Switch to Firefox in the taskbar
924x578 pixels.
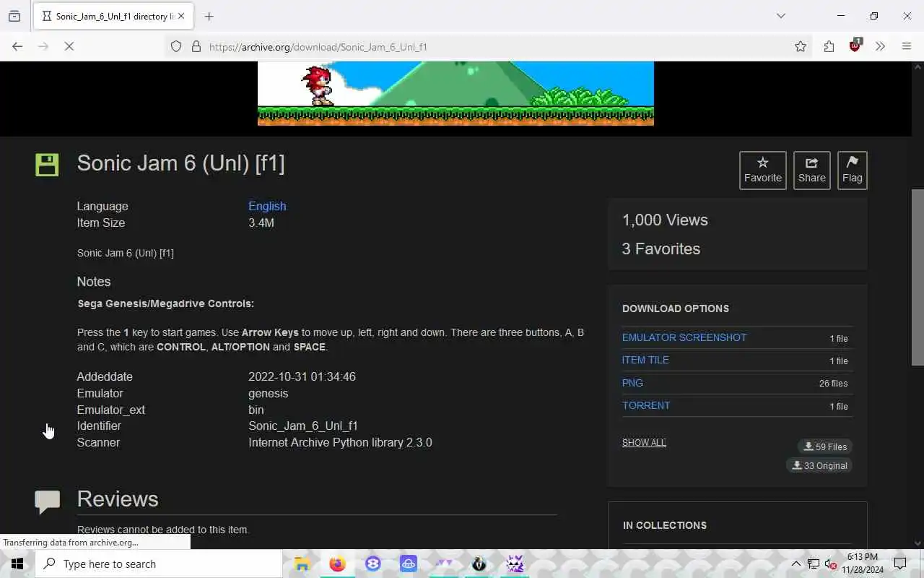click(x=337, y=564)
